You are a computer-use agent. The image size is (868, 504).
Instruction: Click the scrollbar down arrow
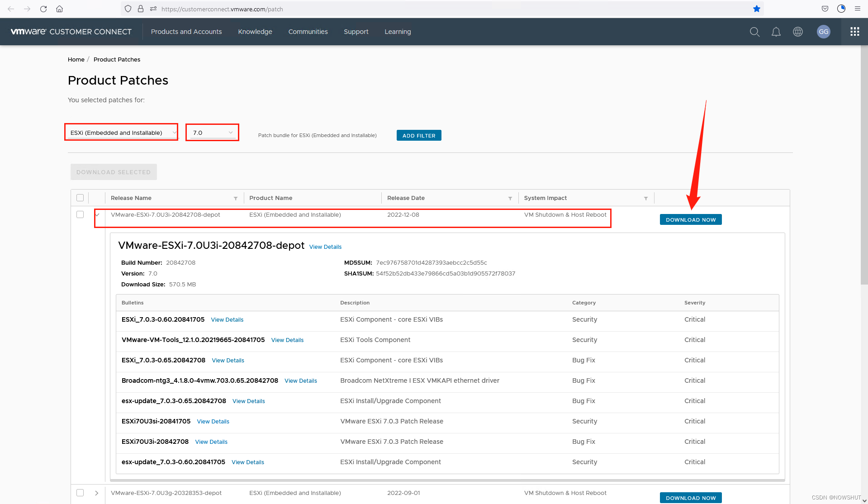tap(864, 500)
